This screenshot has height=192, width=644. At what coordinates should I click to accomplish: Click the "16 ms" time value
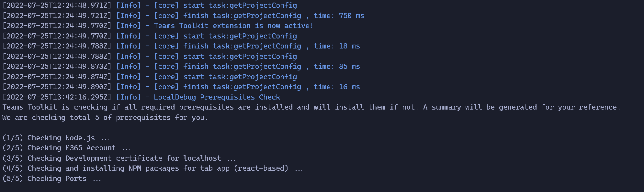click(349, 87)
